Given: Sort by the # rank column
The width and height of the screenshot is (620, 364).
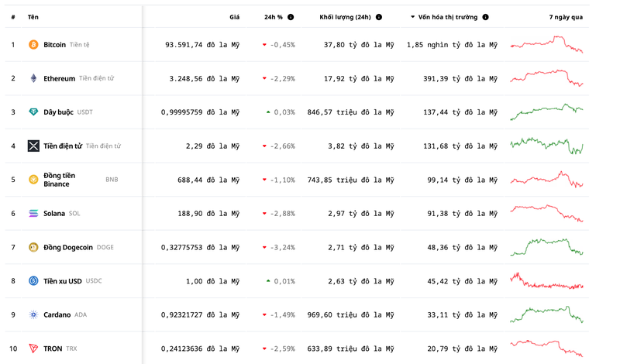Looking at the screenshot, I should [x=13, y=16].
